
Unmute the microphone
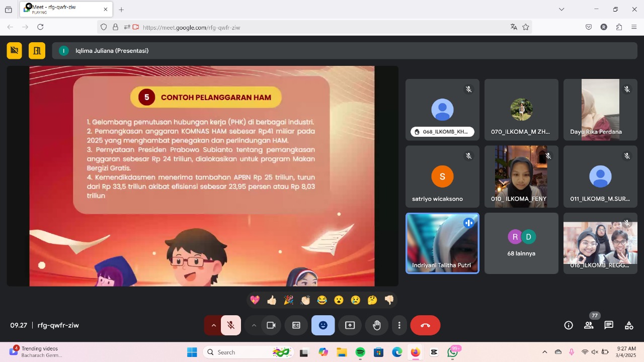click(231, 325)
